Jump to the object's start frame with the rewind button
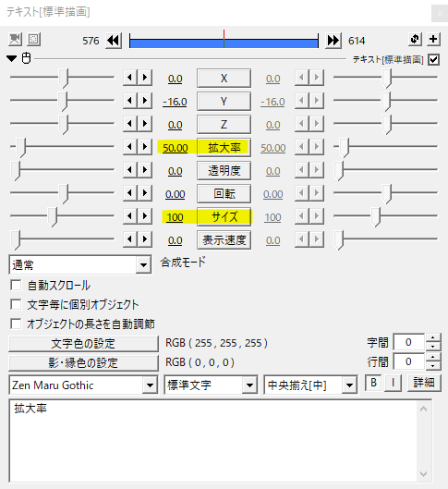 point(114,41)
